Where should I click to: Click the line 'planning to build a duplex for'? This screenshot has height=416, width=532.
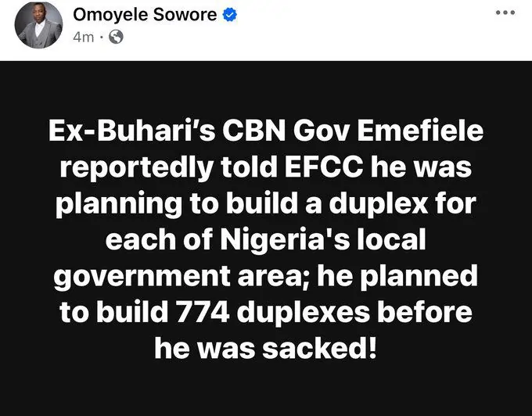tap(266, 206)
